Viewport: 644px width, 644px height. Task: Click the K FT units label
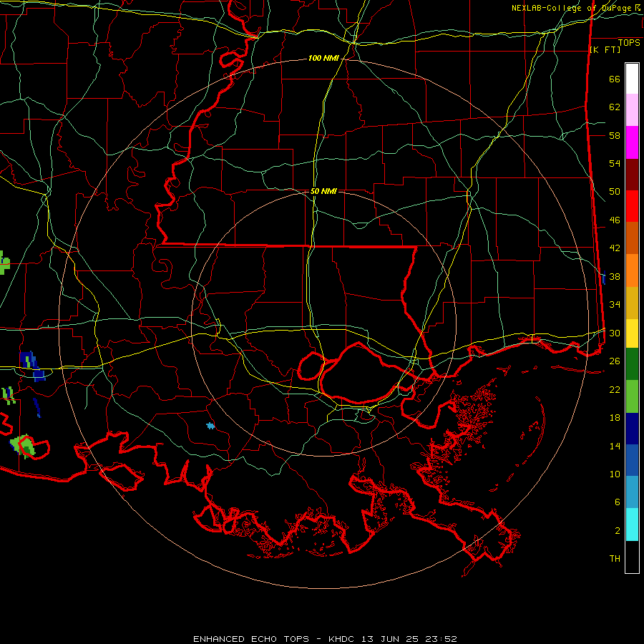(x=605, y=50)
